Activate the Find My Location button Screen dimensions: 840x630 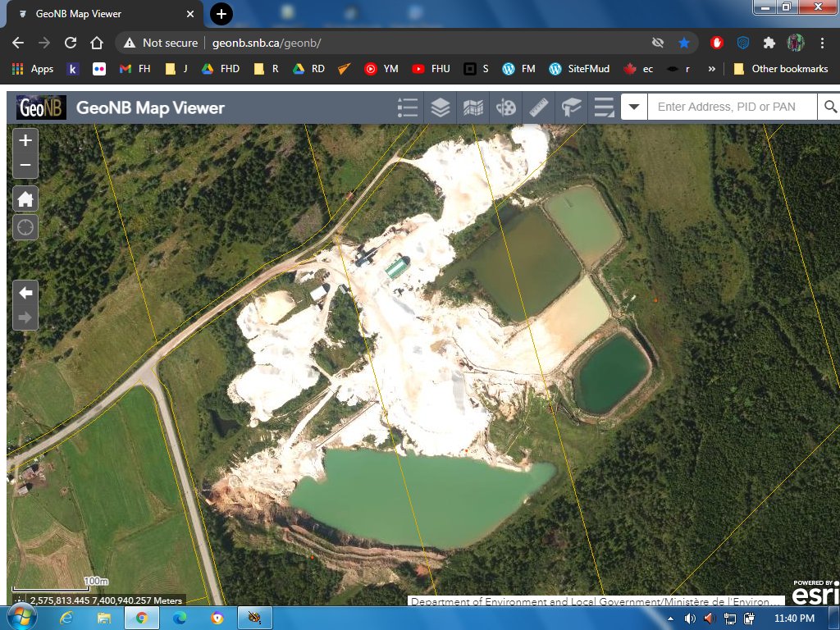25,227
